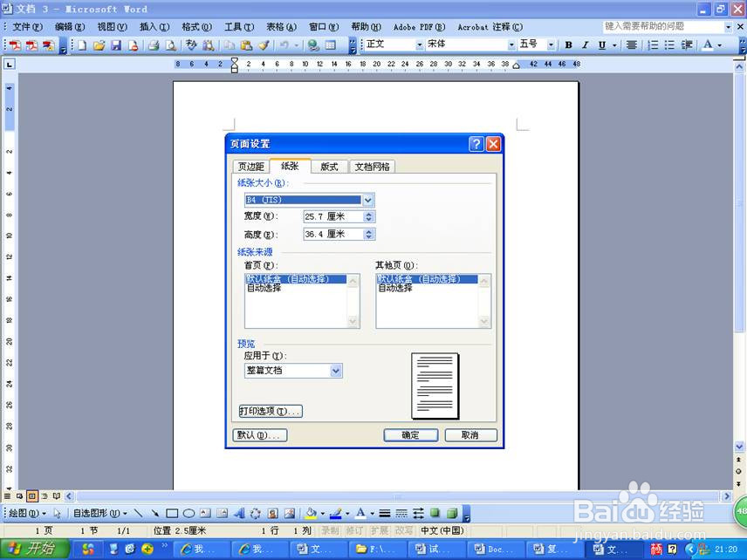Click the Undo arrow icon
The image size is (747, 560).
click(x=284, y=45)
